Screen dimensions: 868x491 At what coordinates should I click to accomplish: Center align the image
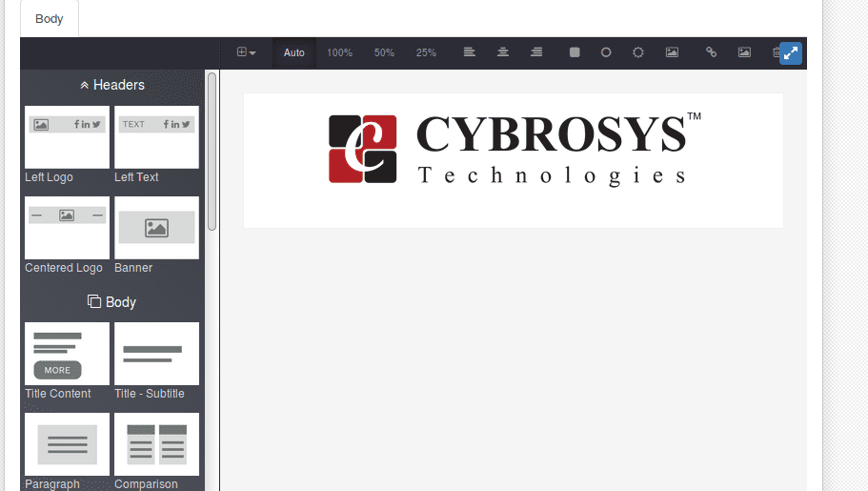503,52
